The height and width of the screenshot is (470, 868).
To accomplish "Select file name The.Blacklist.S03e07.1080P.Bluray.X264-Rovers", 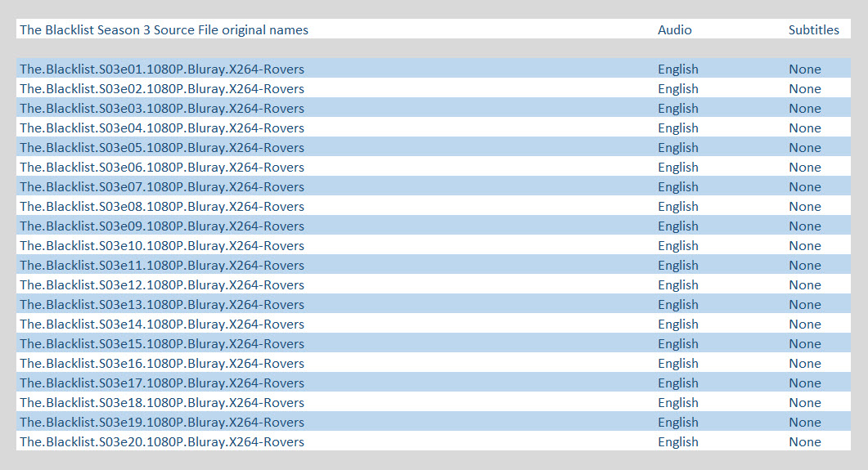I will point(162,187).
